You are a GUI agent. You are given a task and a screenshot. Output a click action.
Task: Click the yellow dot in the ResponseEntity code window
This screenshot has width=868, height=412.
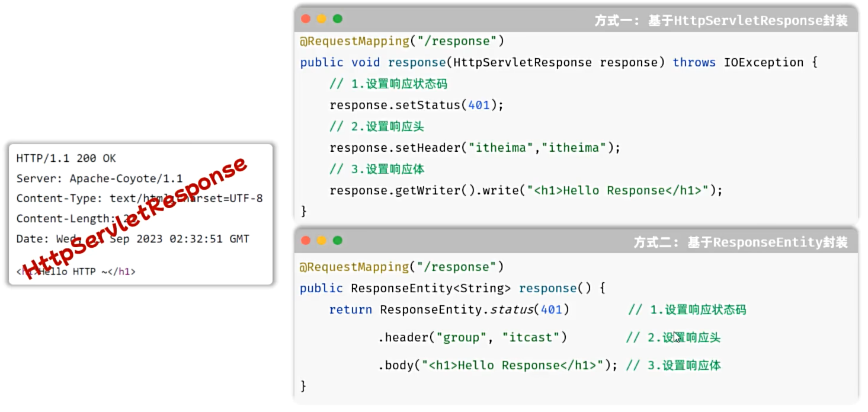pyautogui.click(x=322, y=241)
